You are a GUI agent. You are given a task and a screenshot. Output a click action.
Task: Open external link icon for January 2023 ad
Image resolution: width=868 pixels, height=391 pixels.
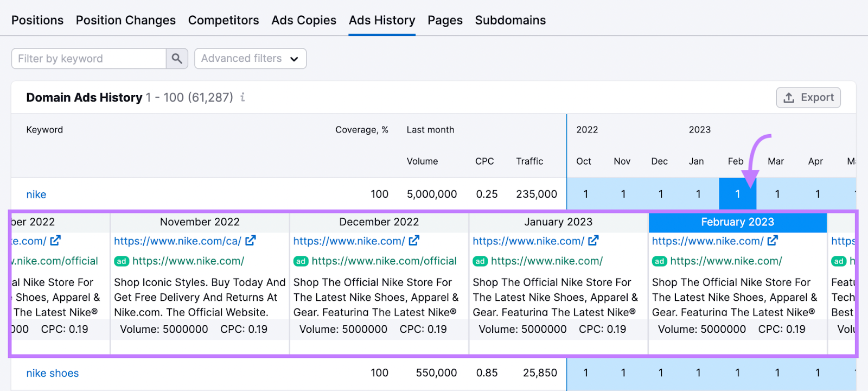pyautogui.click(x=593, y=241)
